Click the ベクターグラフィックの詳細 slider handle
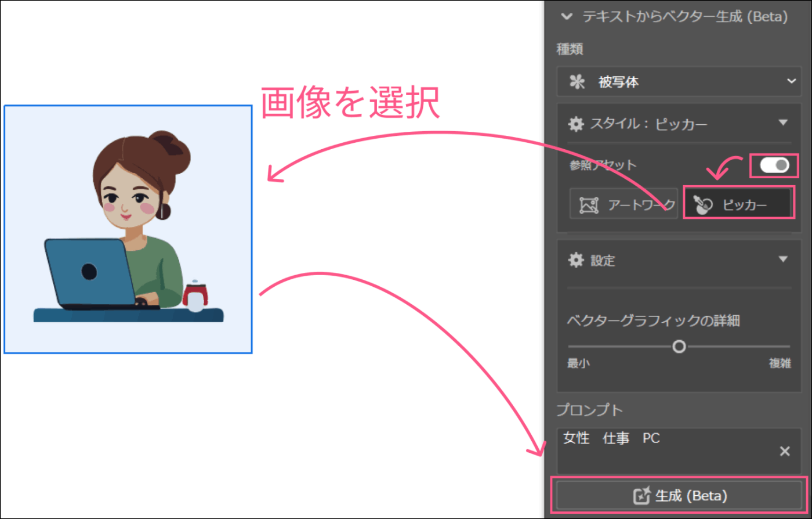This screenshot has height=519, width=812. (x=679, y=347)
